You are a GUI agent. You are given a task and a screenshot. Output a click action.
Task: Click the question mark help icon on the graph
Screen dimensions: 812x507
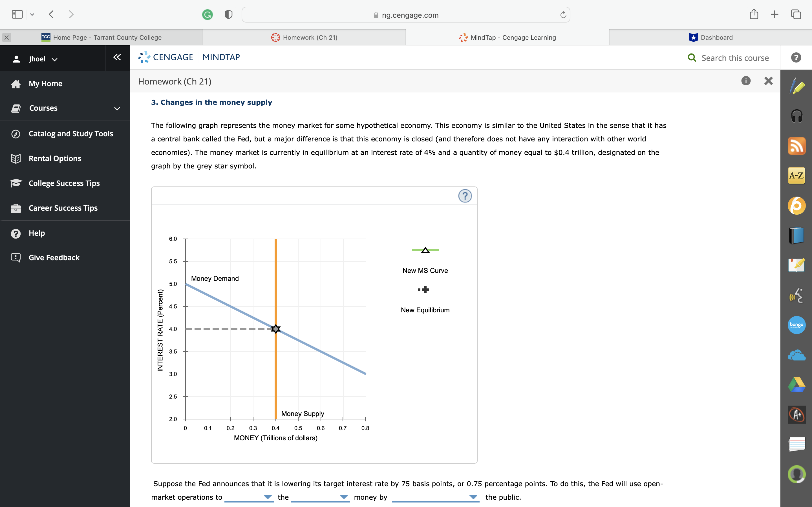[465, 196]
